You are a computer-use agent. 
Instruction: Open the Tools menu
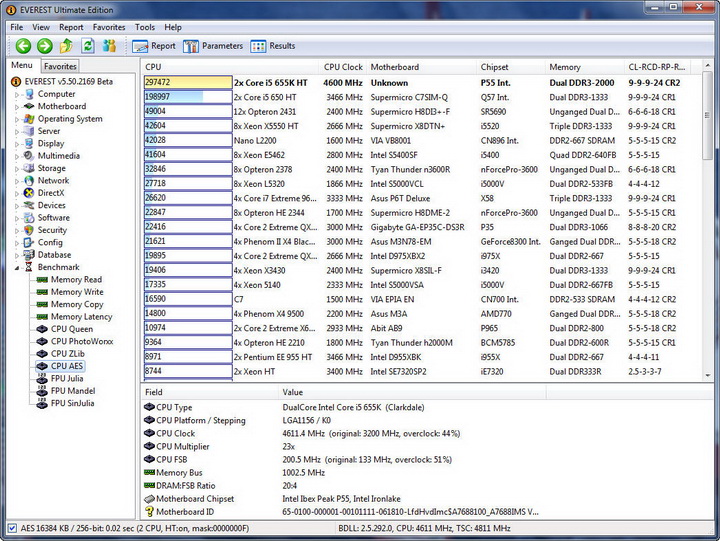[x=145, y=27]
